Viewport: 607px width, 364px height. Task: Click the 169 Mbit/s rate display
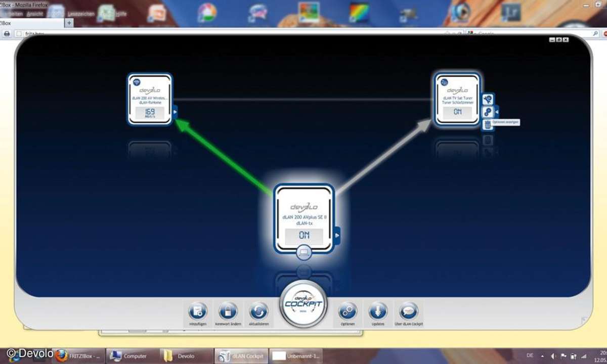click(x=150, y=113)
